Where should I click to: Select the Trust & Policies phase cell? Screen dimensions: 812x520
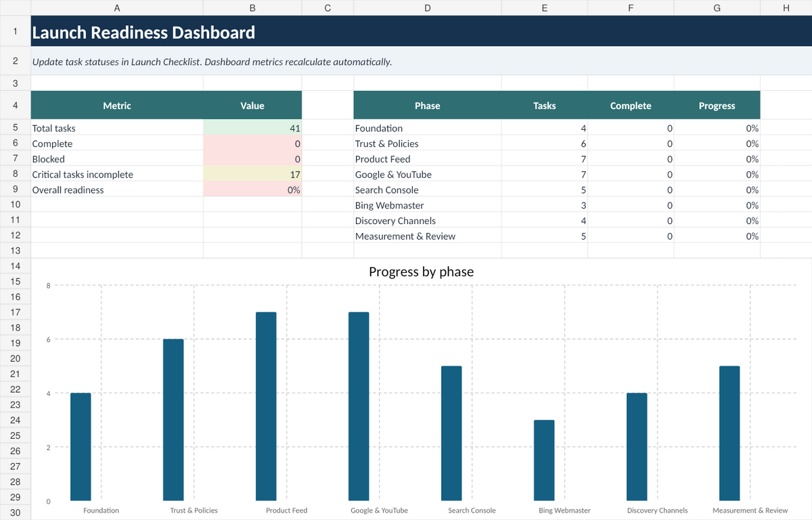coord(428,144)
